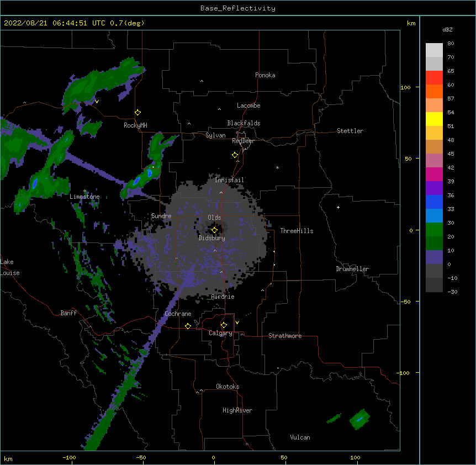
Task: Click the km unit label at top right
Action: (411, 23)
